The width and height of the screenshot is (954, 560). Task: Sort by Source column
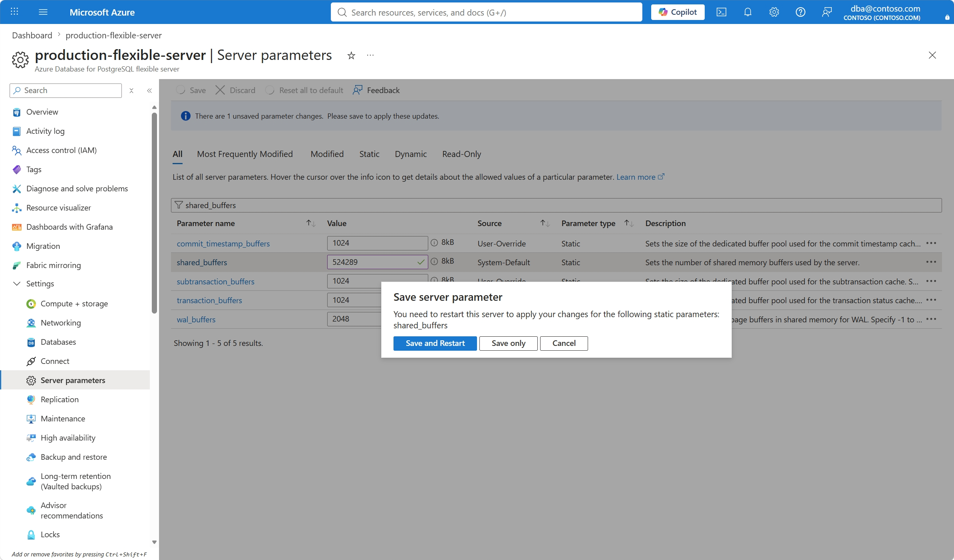coord(545,223)
